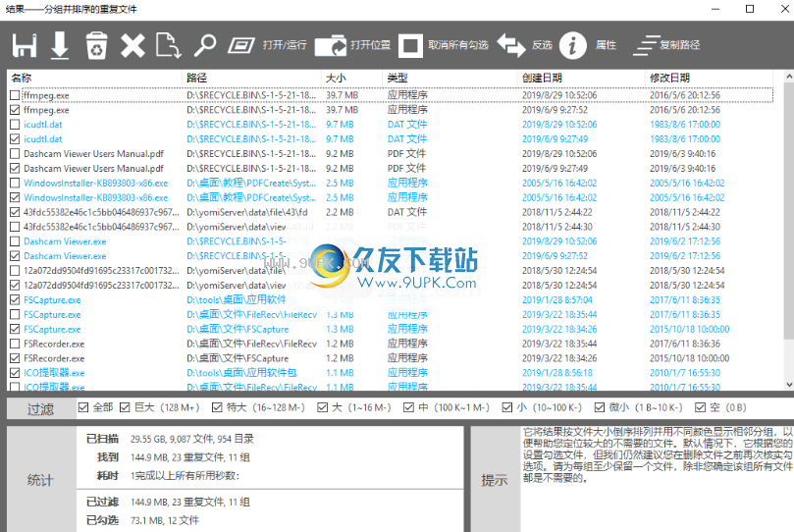Click the 2019/6/3 9:40:16 date in 2019/8/29 row

point(682,154)
